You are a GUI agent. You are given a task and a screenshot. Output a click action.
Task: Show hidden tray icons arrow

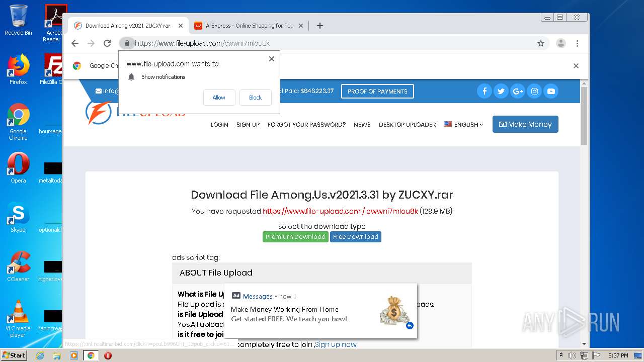[x=561, y=355]
